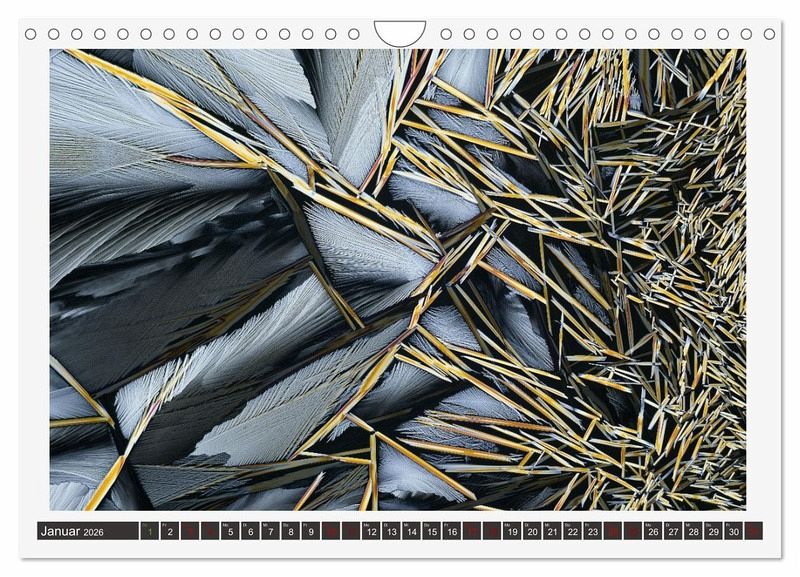
Task: Select date 6 in calendar strip
Action: tap(250, 531)
